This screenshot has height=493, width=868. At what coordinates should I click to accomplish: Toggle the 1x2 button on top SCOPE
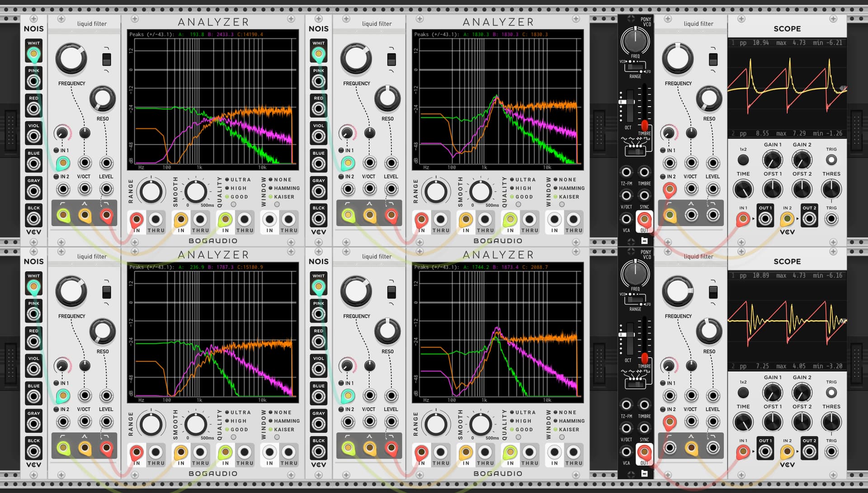point(743,160)
